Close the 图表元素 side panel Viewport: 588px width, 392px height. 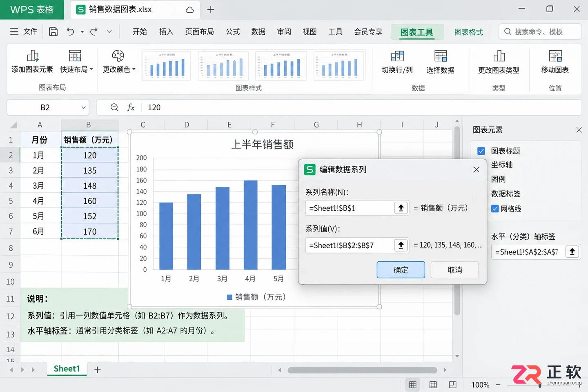(x=579, y=130)
